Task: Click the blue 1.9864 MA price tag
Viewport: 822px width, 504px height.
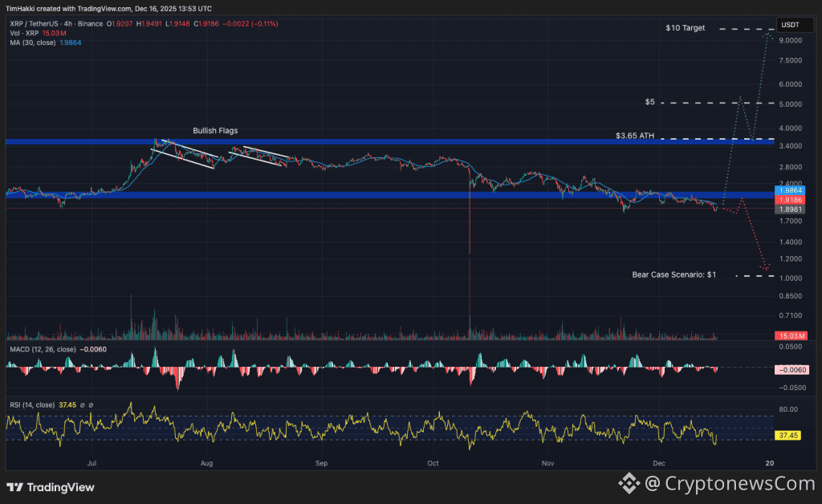Action: [x=790, y=190]
